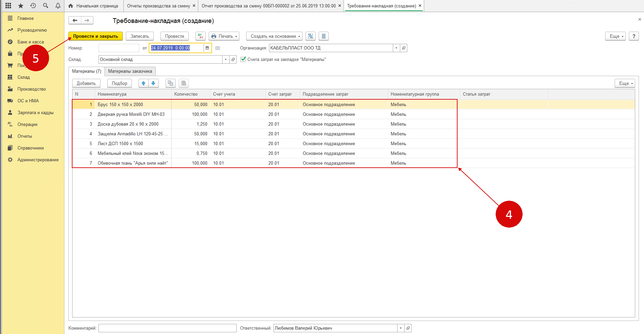This screenshot has height=334, width=644.
Task: Click Количество column header
Action: 191,94
